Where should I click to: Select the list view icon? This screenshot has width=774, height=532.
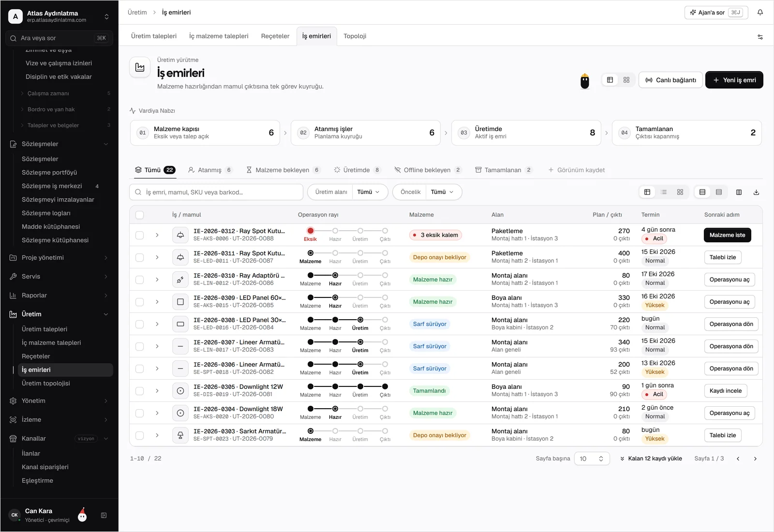click(664, 192)
